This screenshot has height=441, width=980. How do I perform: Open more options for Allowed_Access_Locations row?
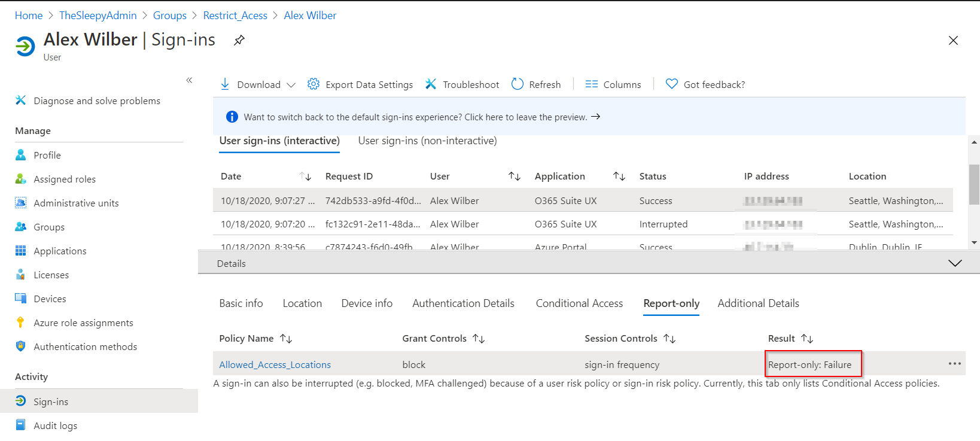click(954, 364)
